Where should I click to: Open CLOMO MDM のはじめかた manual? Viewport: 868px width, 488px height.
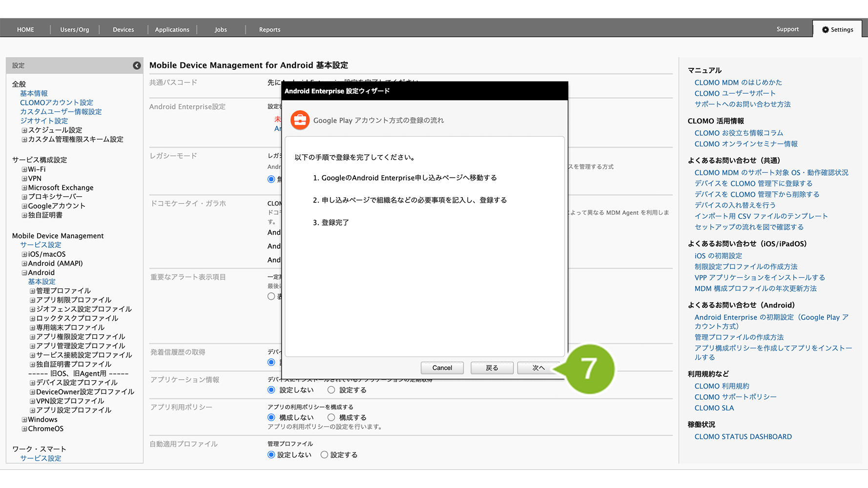click(738, 82)
